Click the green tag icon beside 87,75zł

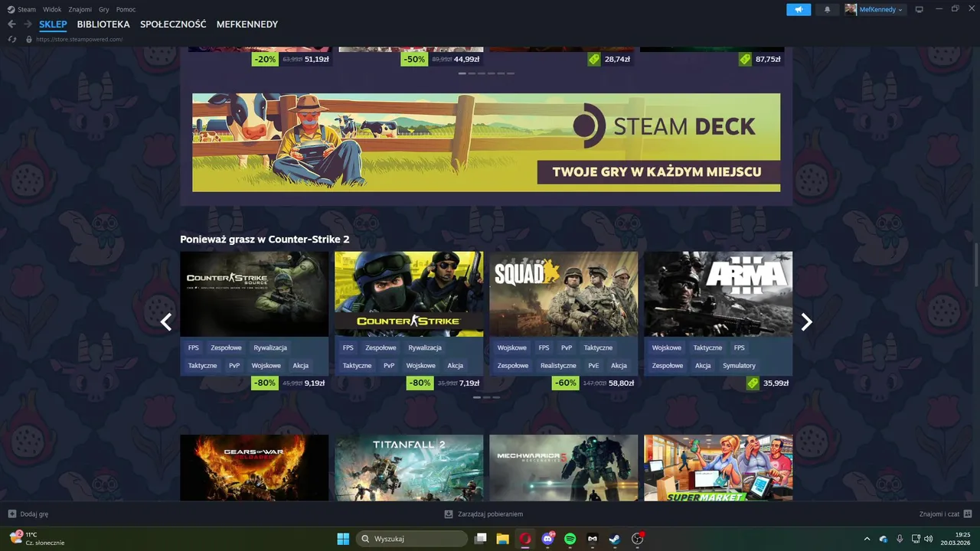click(x=745, y=59)
